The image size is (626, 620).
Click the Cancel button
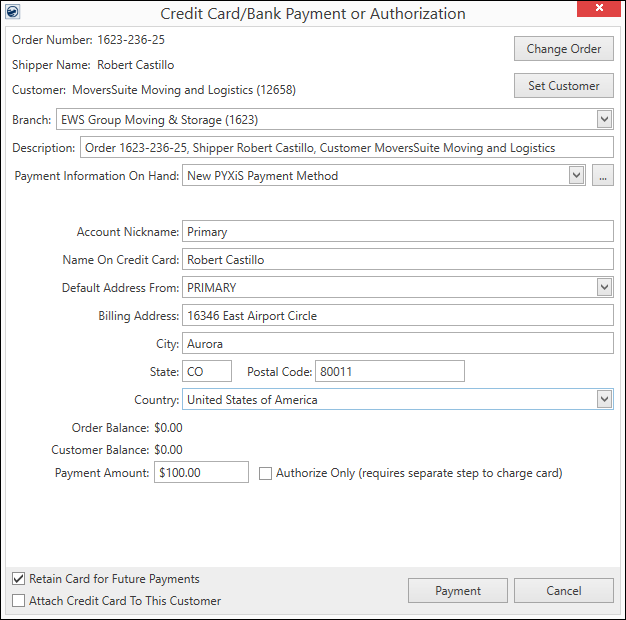[x=564, y=591]
